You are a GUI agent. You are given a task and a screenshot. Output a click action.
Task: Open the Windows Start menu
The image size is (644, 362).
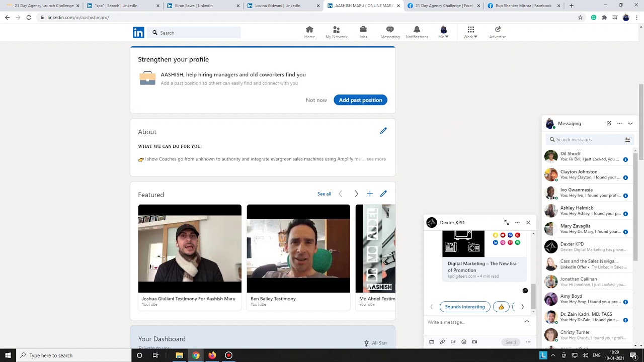8,355
